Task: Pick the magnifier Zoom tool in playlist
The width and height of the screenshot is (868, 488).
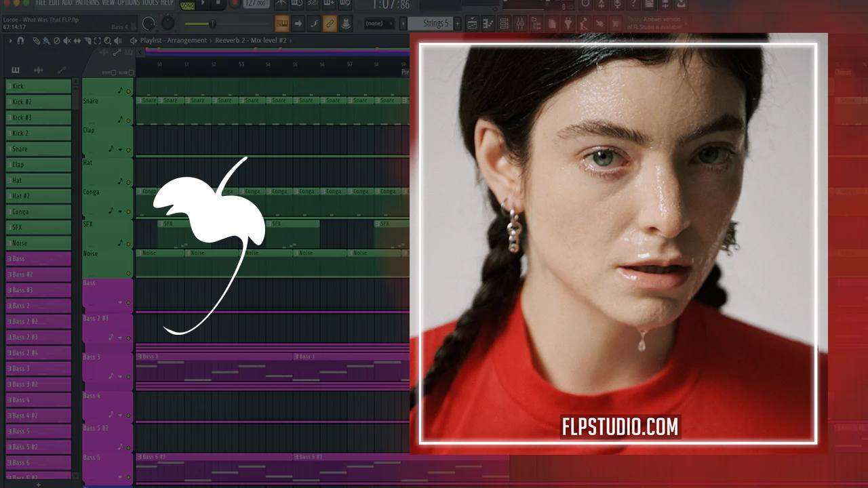Action: (107, 41)
